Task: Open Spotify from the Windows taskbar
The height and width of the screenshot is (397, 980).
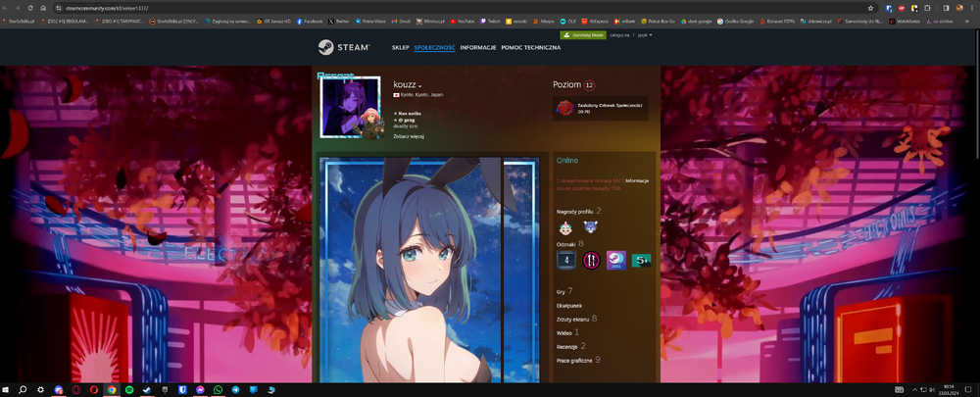Action: tap(129, 389)
